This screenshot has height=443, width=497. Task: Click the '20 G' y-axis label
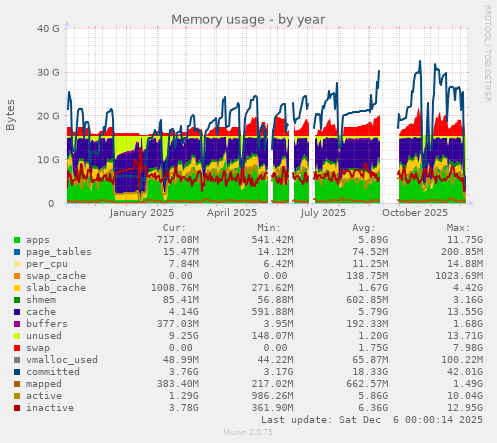(48, 116)
